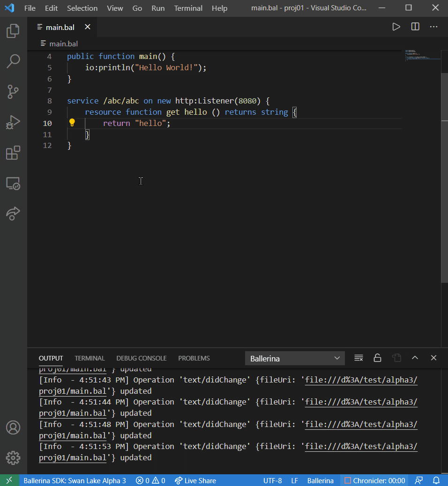The width and height of the screenshot is (448, 486).
Task: Switch to the OUTPUT panel tab
Action: click(x=51, y=358)
